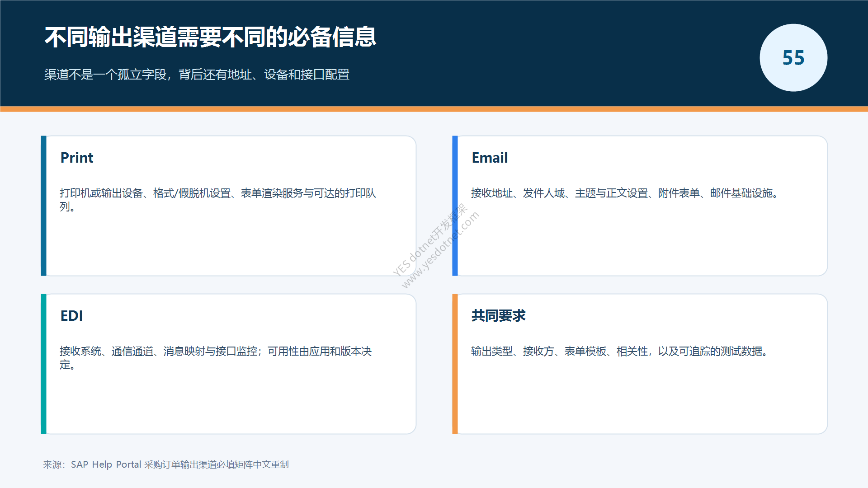Image resolution: width=868 pixels, height=488 pixels.
Task: Click the 共同要求 description starting 输出类型
Action: (620, 351)
